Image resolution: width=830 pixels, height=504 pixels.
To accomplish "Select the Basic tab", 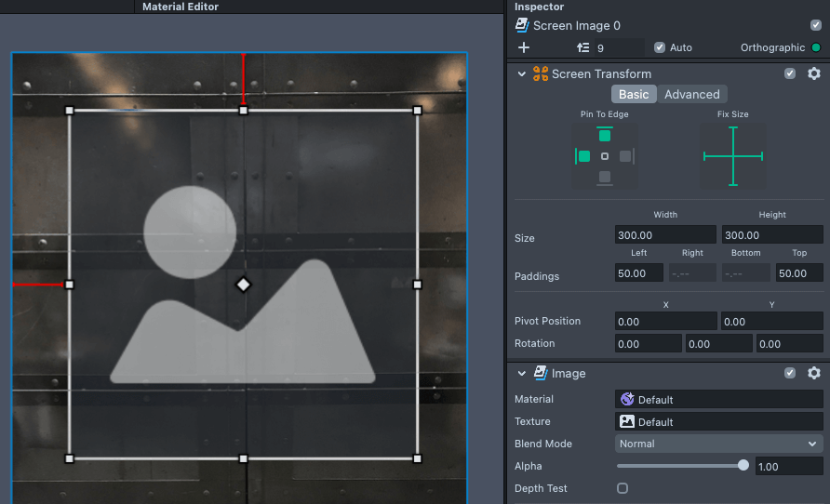I will point(634,94).
